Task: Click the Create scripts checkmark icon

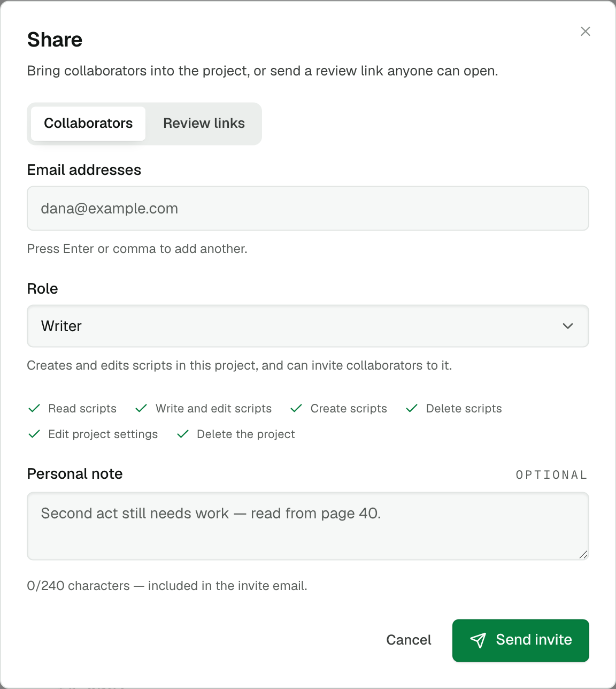Action: 296,408
